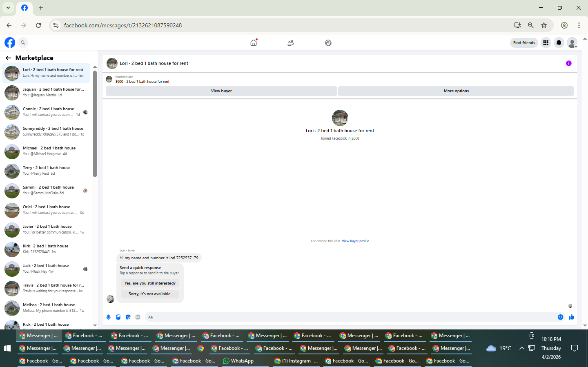The image size is (588, 367).
Task: Click the View buyer button
Action: click(x=221, y=91)
